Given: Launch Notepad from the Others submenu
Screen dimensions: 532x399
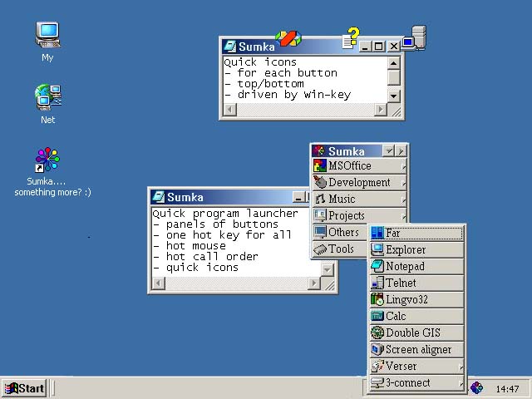Looking at the screenshot, I should click(417, 266).
